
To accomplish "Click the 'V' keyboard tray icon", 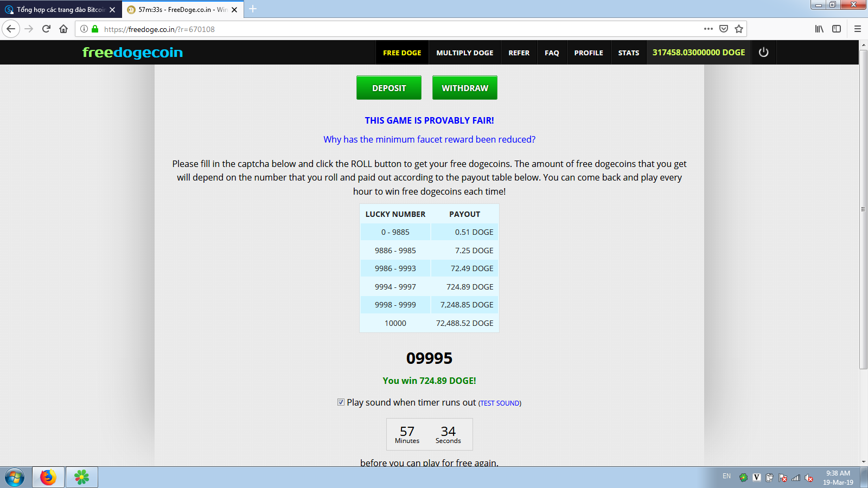I will pyautogui.click(x=757, y=478).
